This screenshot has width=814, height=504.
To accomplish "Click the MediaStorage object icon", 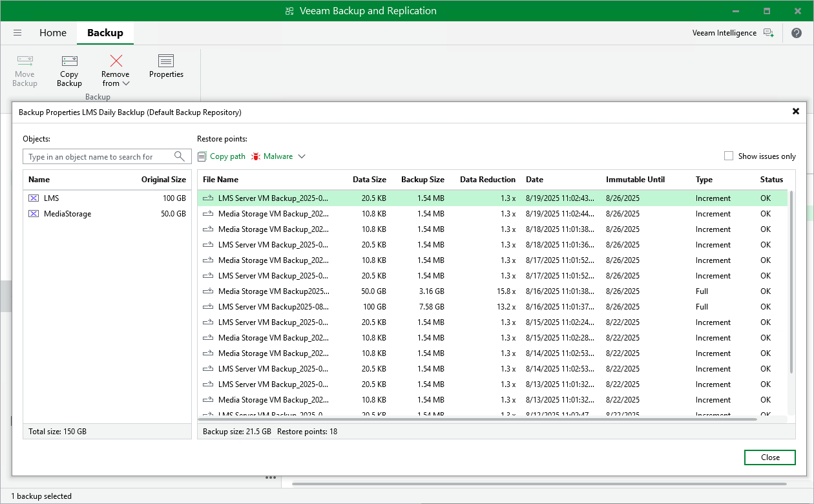I will (x=34, y=213).
